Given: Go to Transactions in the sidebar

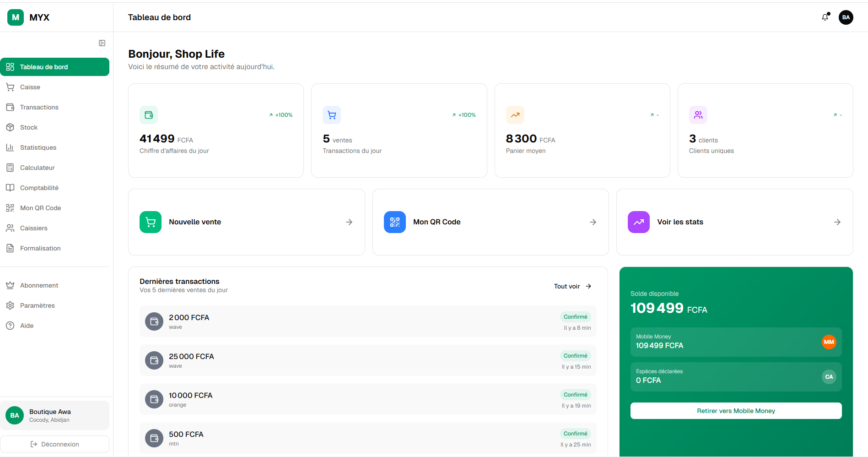Looking at the screenshot, I should tap(39, 107).
